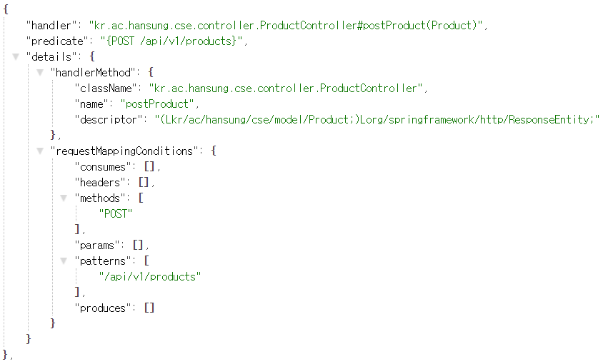Click the "className" key

point(105,89)
